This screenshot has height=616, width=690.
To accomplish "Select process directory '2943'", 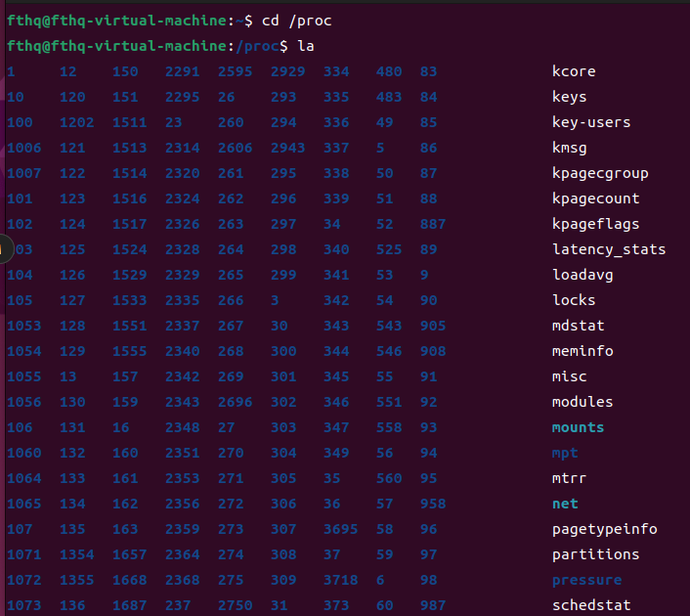I will [x=287, y=148].
